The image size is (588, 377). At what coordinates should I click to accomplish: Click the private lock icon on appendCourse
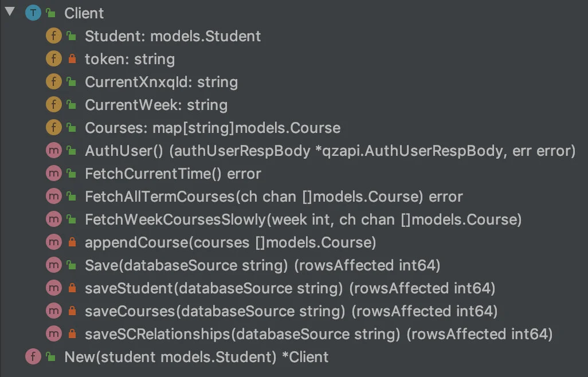[x=72, y=242]
